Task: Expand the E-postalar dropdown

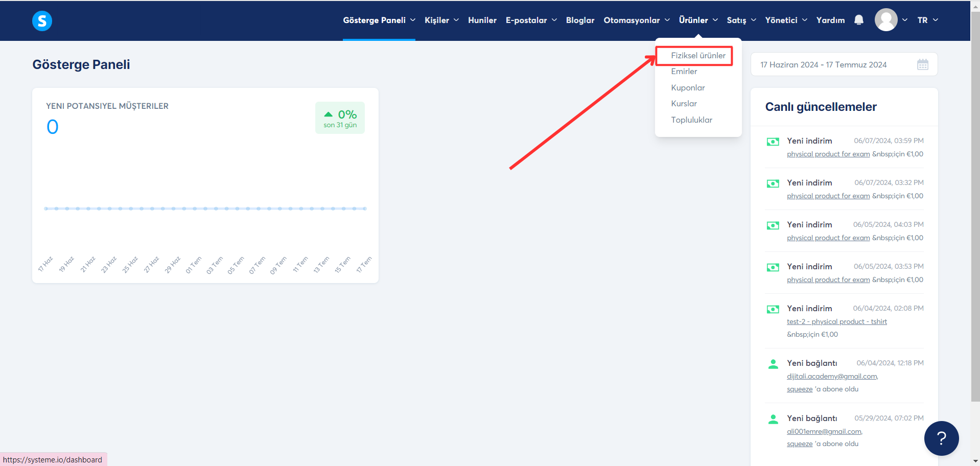Action: click(531, 20)
